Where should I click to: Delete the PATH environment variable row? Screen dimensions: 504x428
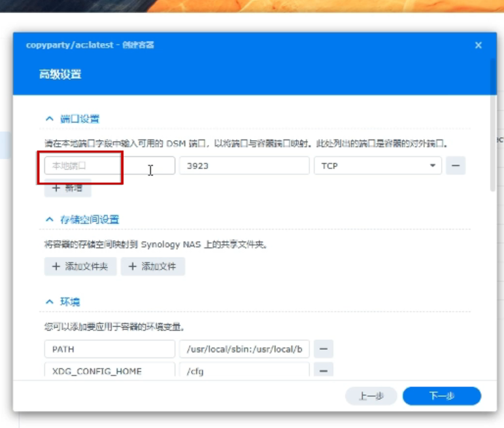click(324, 349)
